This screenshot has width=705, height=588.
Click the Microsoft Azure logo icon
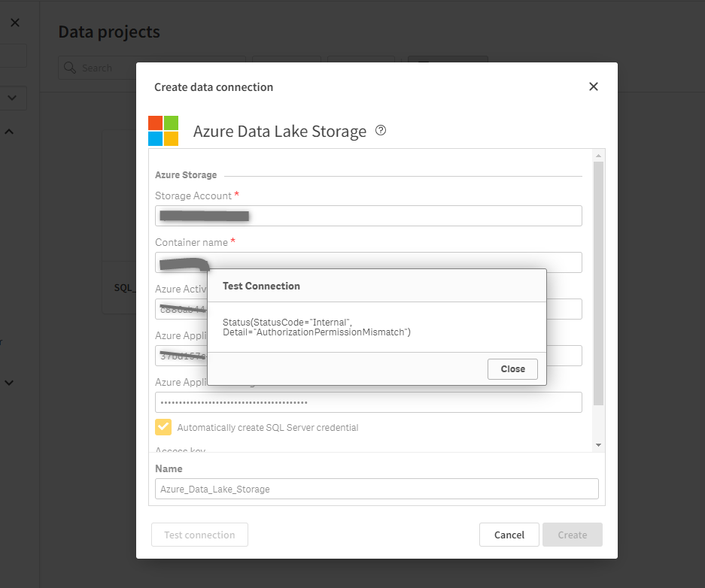163,131
